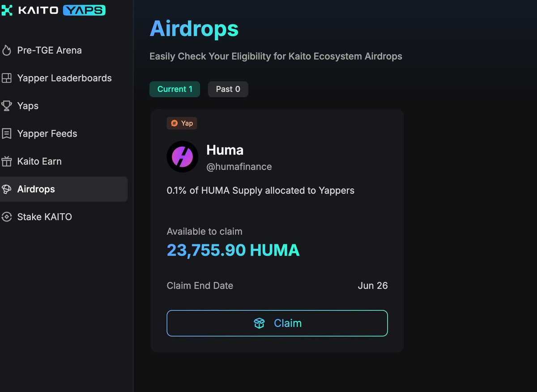Click the trophy icon beside Yaps
The image size is (537, 392).
pyautogui.click(x=6, y=106)
